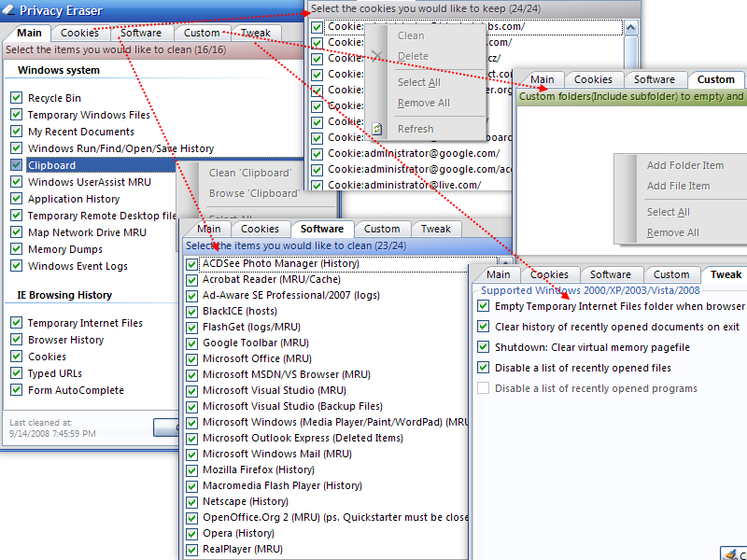Select the Application History row
The height and width of the screenshot is (560, 747).
coord(74,199)
